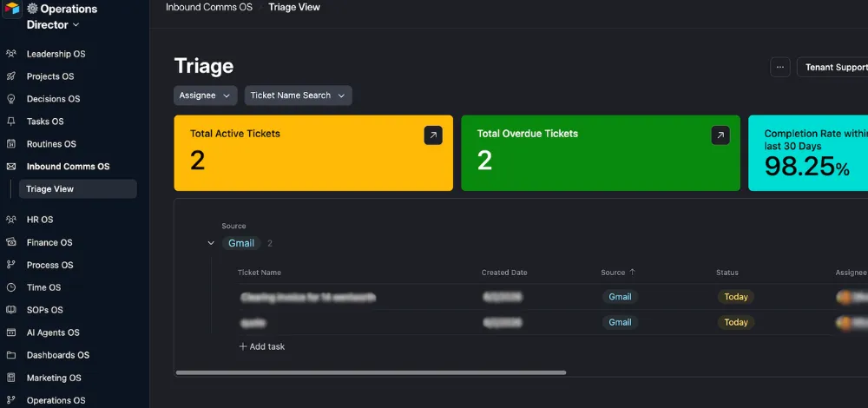The image size is (868, 408).
Task: Open HR OS from the sidebar
Action: [x=40, y=220]
